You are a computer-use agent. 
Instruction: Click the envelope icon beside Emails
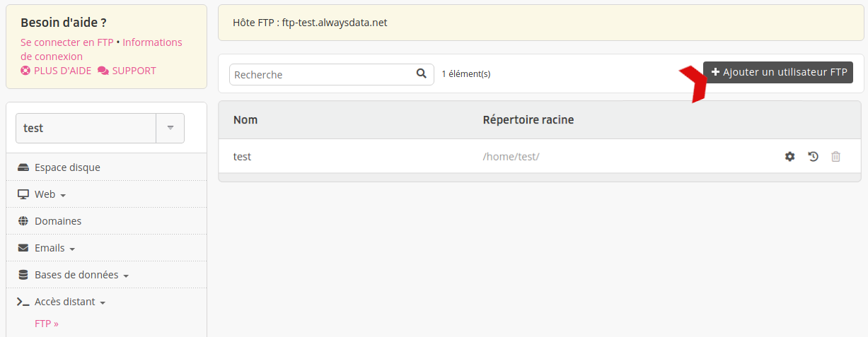point(23,248)
